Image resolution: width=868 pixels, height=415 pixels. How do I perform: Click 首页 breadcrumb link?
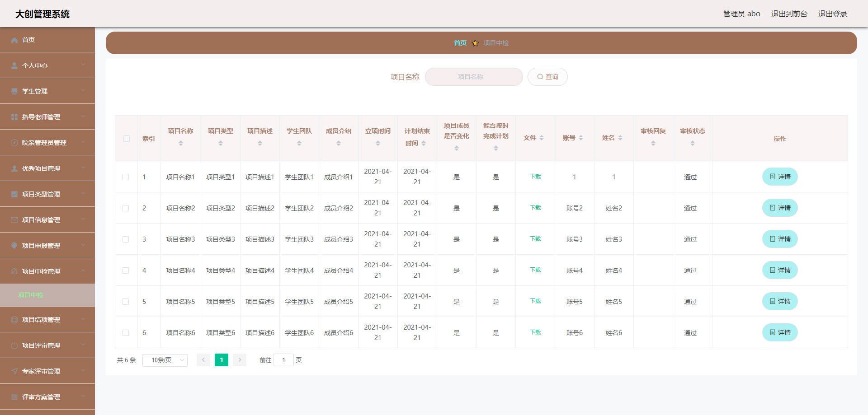tap(460, 43)
